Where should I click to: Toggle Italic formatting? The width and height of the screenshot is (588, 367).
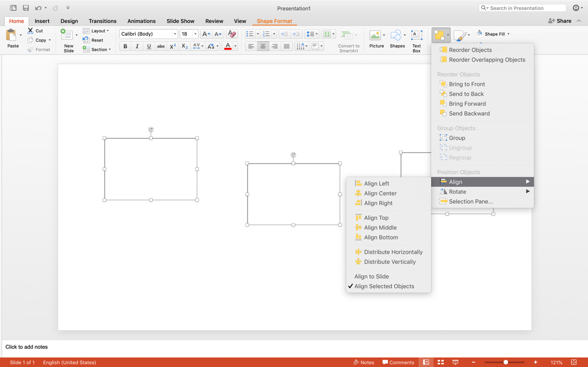[137, 46]
